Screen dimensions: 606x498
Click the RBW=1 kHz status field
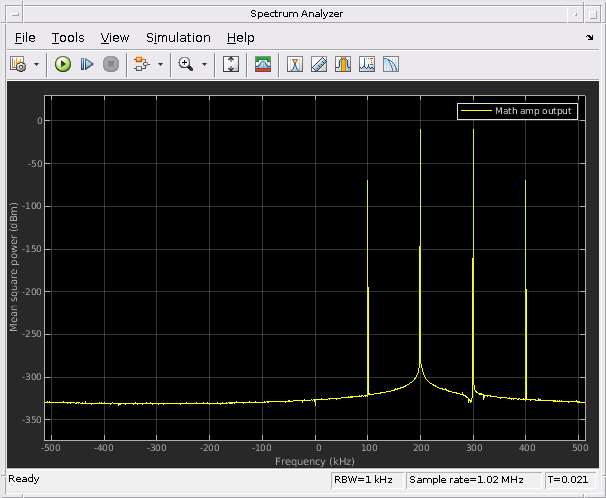pos(367,480)
